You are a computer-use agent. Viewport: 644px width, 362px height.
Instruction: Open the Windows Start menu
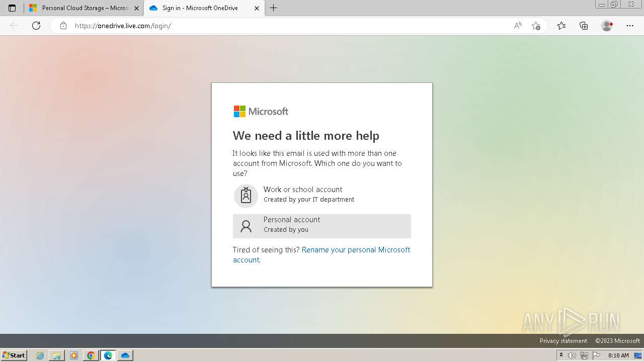(x=14, y=355)
